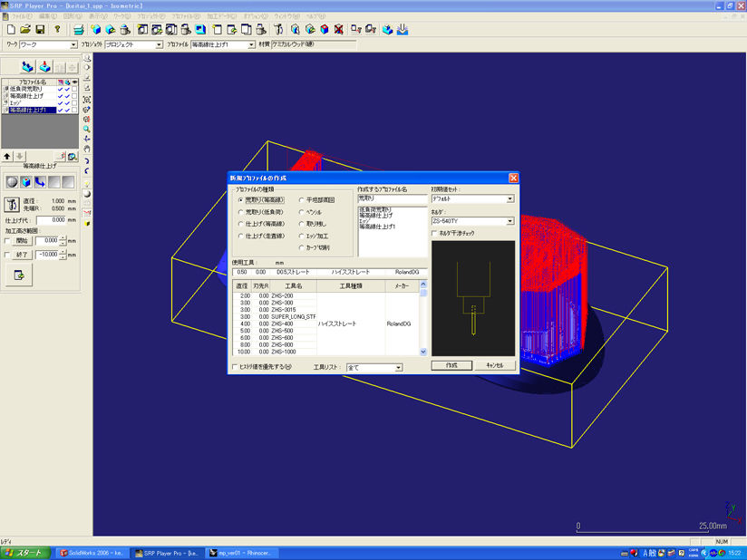Click the スタート button on taskbar
This screenshot has height=560, width=747.
click(x=24, y=552)
